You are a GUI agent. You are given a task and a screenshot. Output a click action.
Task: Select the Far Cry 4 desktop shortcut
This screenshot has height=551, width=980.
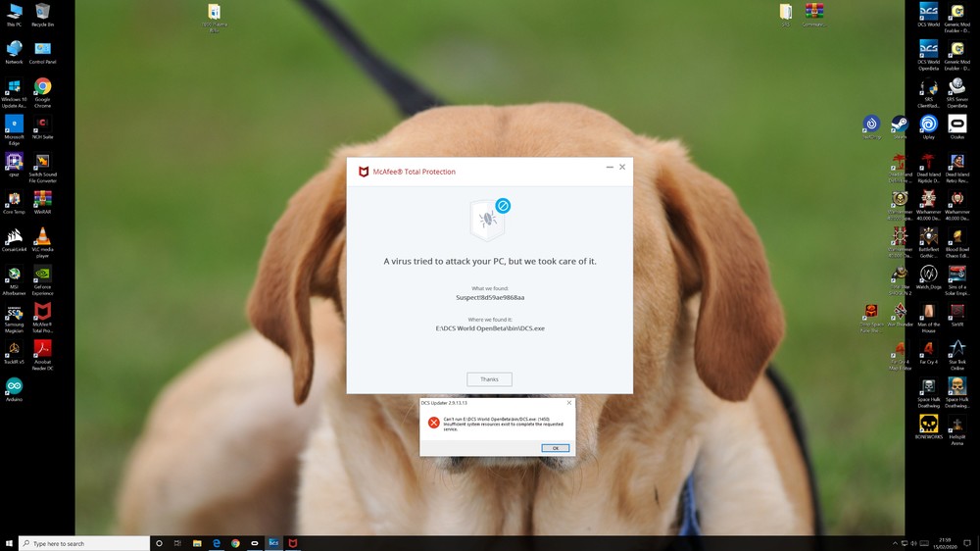(x=928, y=353)
